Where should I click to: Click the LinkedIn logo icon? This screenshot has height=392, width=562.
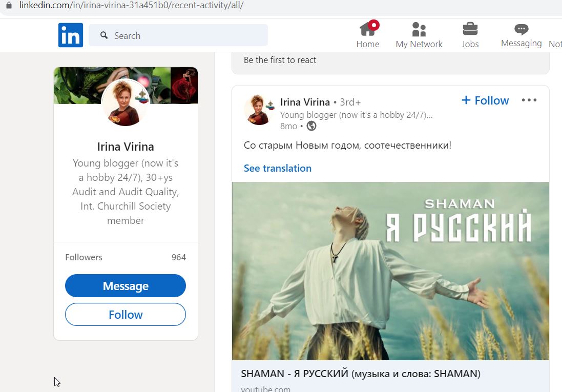[x=71, y=35]
